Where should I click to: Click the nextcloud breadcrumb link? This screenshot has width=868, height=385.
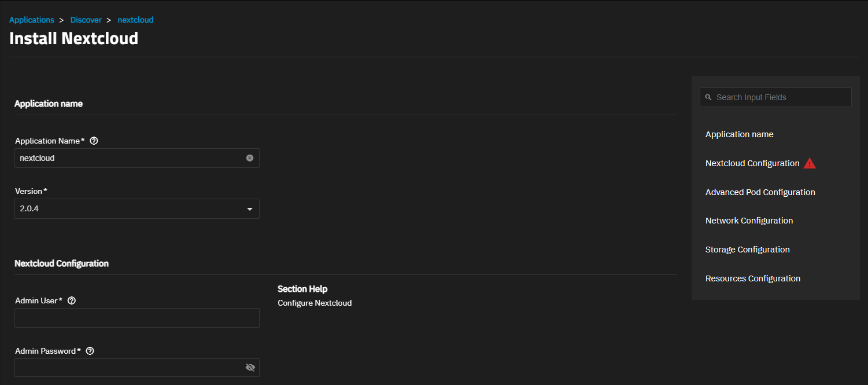(135, 20)
